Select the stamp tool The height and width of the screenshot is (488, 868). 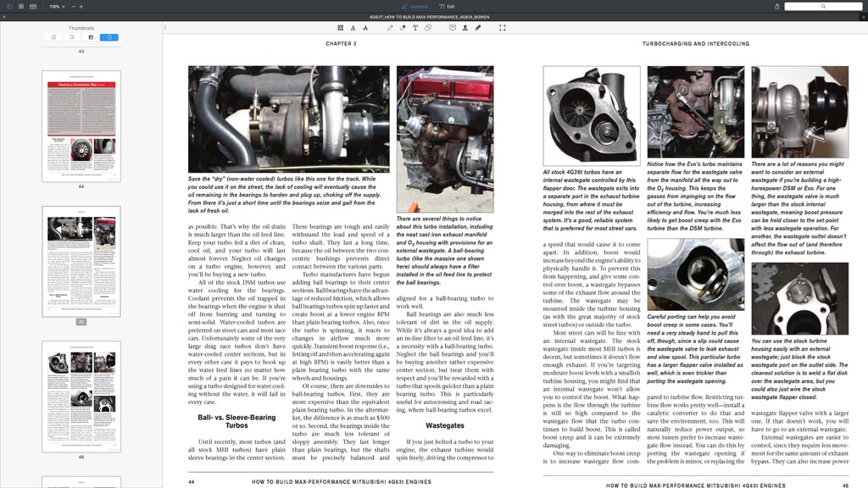pos(465,28)
